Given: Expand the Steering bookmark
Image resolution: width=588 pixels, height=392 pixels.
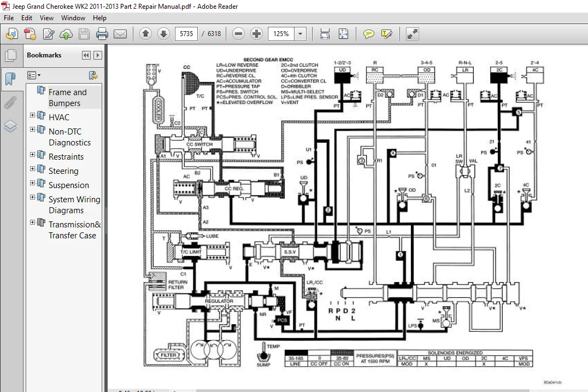Looking at the screenshot, I should (33, 169).
